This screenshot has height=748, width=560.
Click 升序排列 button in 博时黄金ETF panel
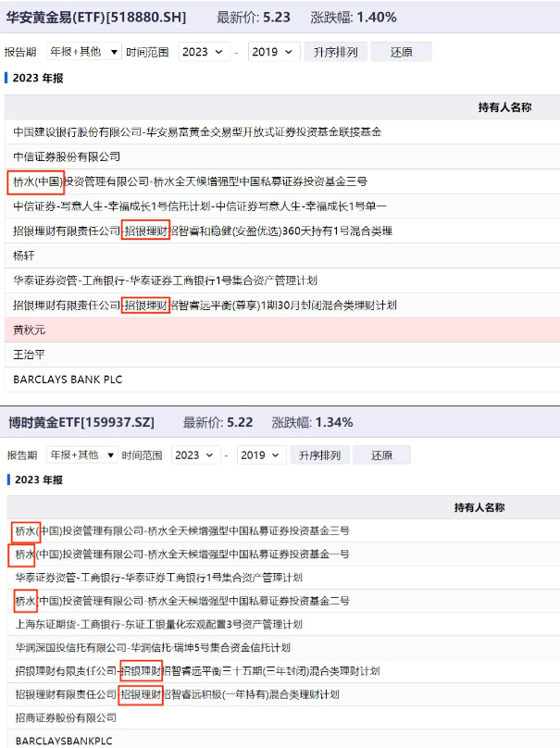click(320, 455)
